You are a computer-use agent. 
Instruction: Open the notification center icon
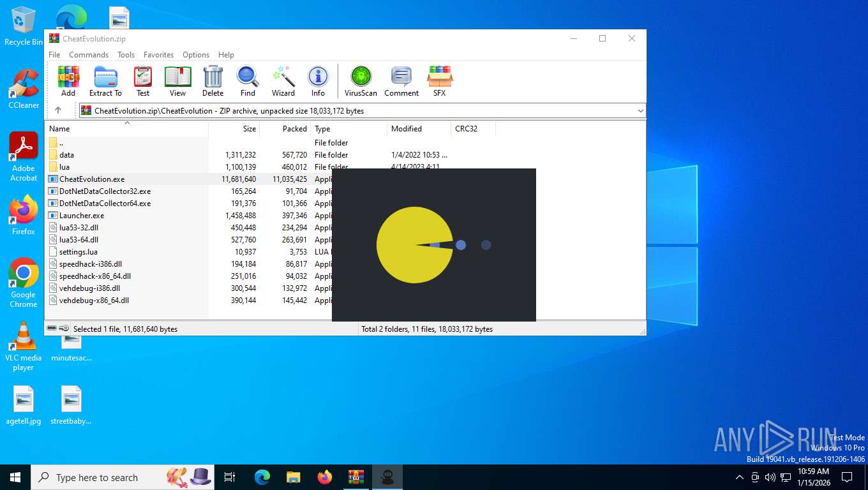pos(847,477)
